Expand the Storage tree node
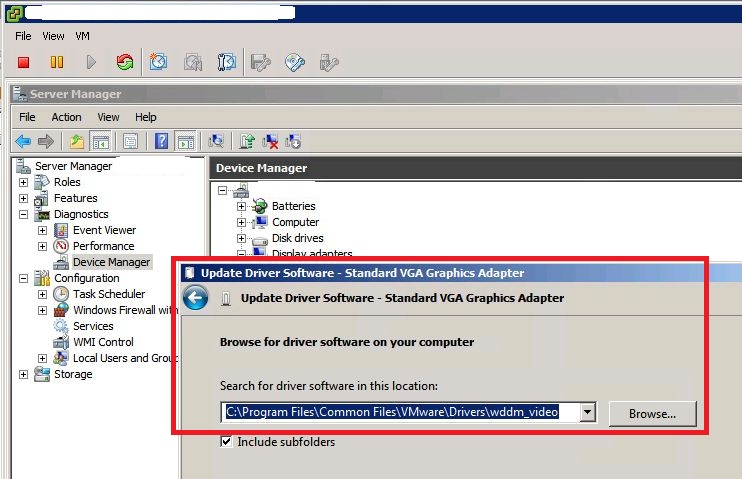The height and width of the screenshot is (479, 742). click(23, 374)
